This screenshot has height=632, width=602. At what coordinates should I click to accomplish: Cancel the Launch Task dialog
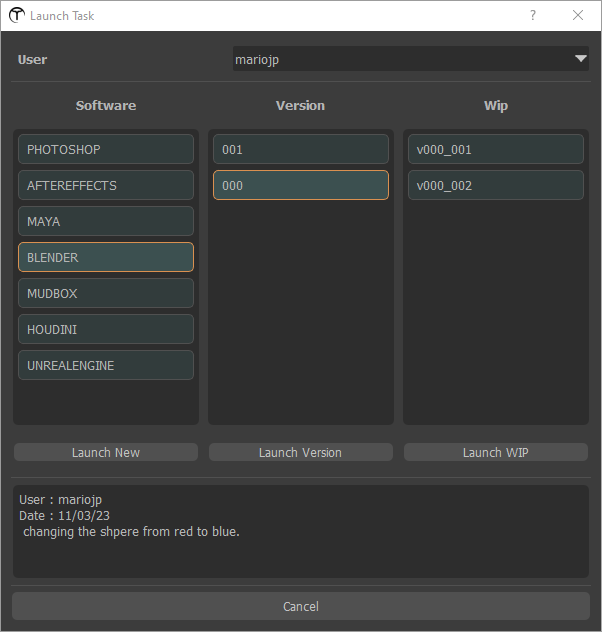300,606
